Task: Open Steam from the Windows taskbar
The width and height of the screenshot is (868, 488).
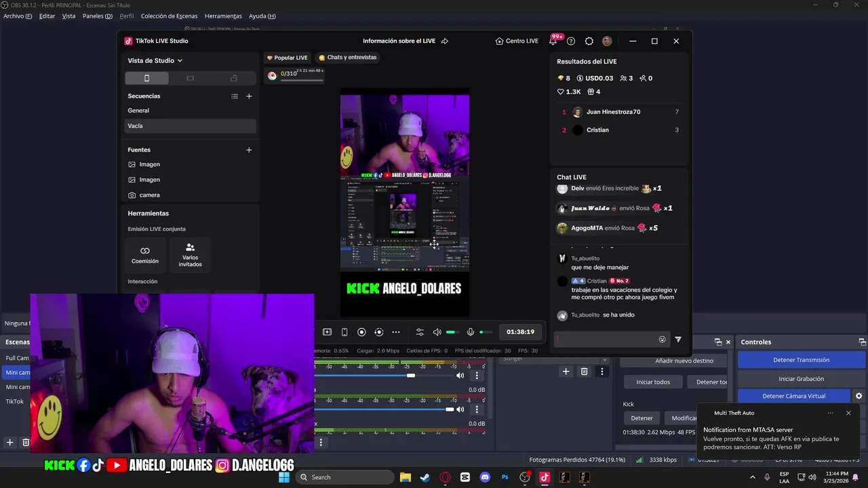Action: click(425, 477)
